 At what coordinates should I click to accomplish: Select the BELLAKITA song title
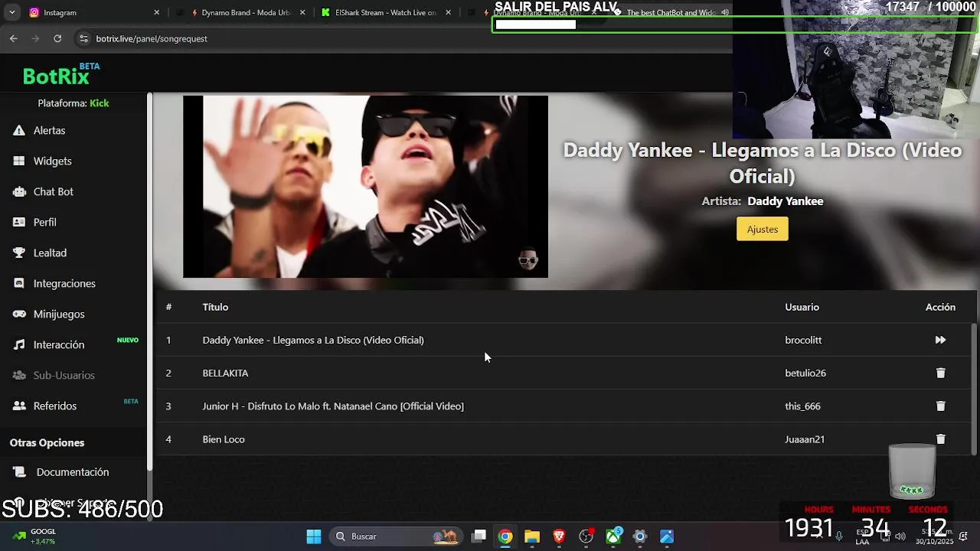tap(225, 373)
